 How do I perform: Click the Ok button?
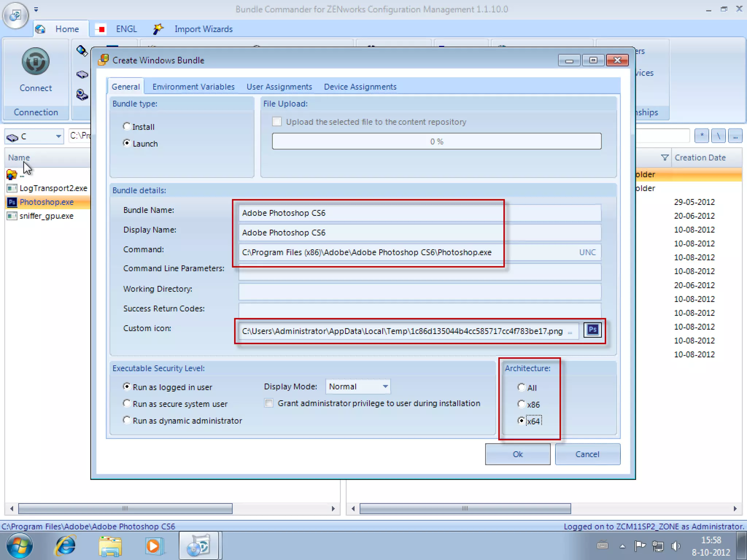tap(517, 454)
